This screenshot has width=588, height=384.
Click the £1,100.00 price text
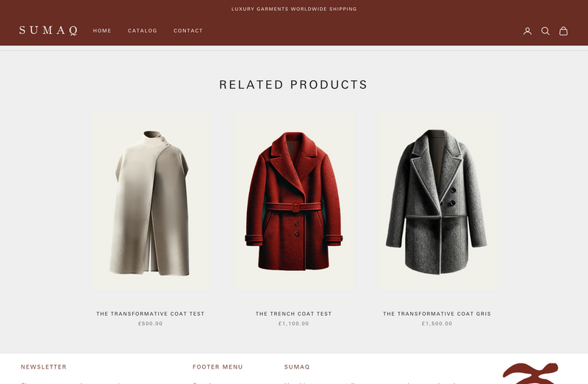coord(293,324)
